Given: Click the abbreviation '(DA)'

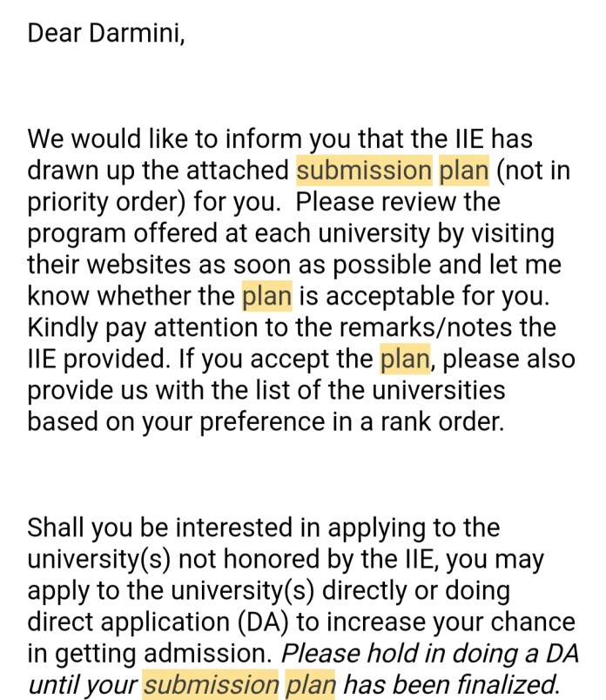Looking at the screenshot, I should (263, 622).
